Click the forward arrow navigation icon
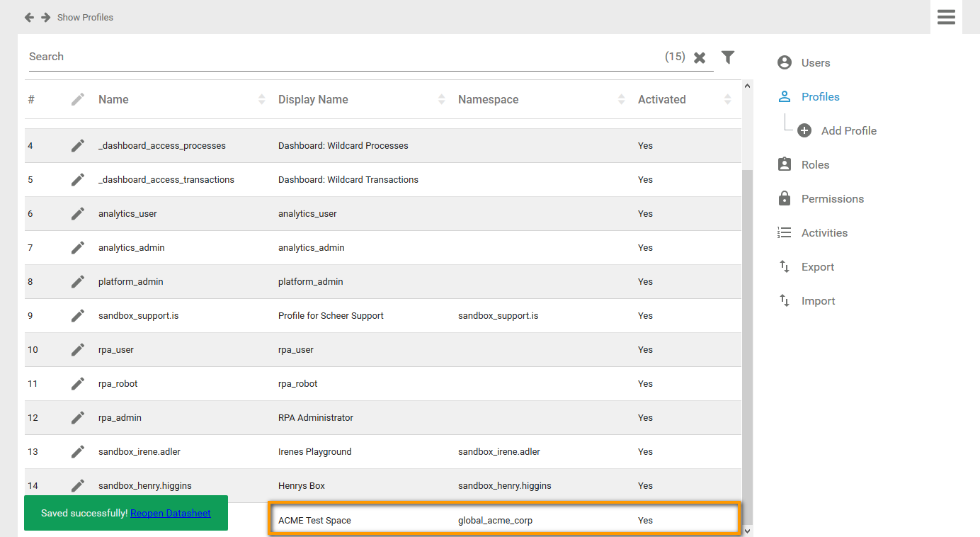 point(45,17)
